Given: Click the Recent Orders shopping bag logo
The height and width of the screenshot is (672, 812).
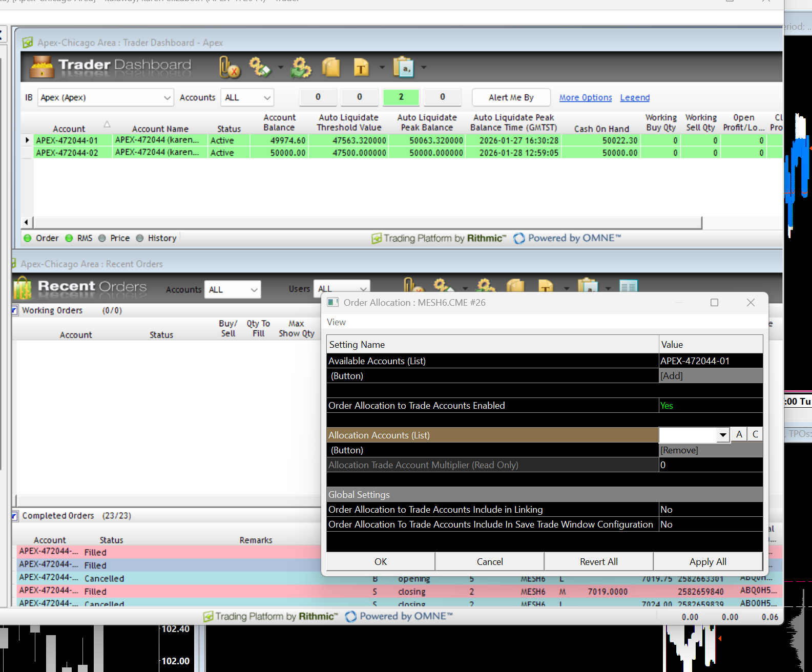Looking at the screenshot, I should pos(23,288).
